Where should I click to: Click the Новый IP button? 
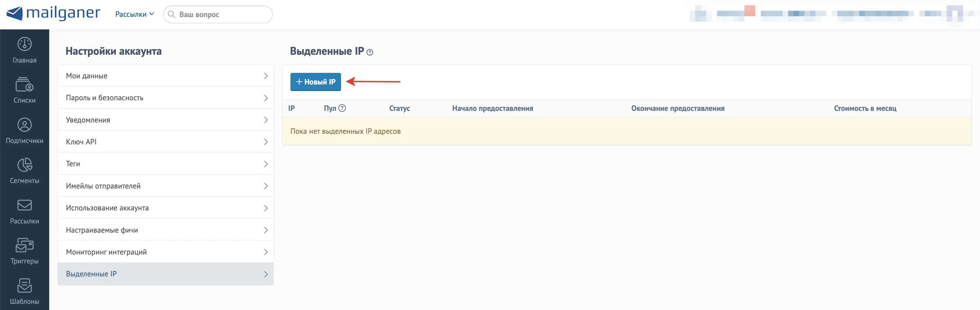click(315, 82)
